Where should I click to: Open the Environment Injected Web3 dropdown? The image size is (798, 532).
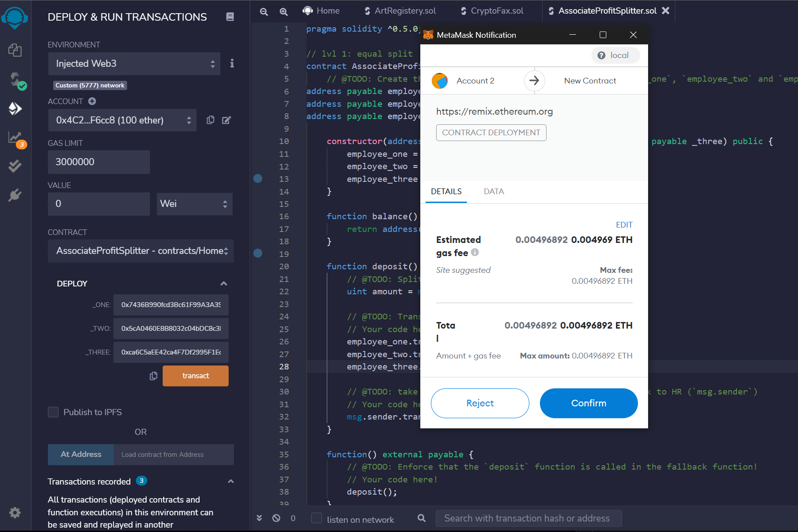click(134, 64)
